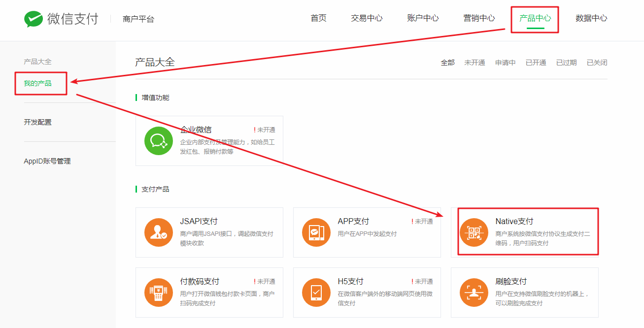Click the JSAPI支付 description text
This screenshot has width=644, height=328.
[227, 238]
